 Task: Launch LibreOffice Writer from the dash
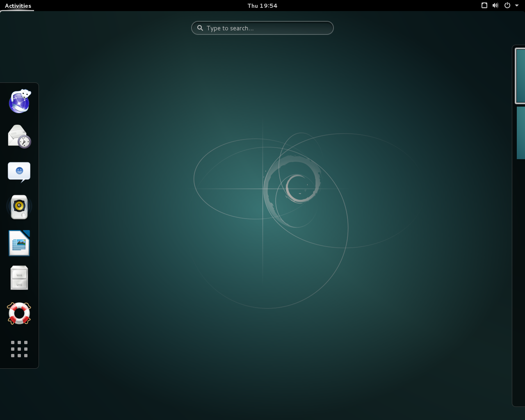tap(19, 242)
